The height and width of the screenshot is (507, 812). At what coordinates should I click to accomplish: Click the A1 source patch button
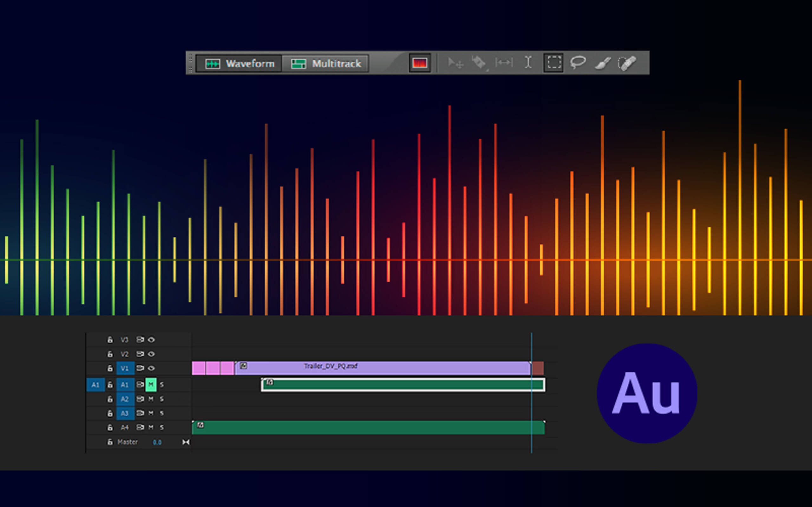96,384
